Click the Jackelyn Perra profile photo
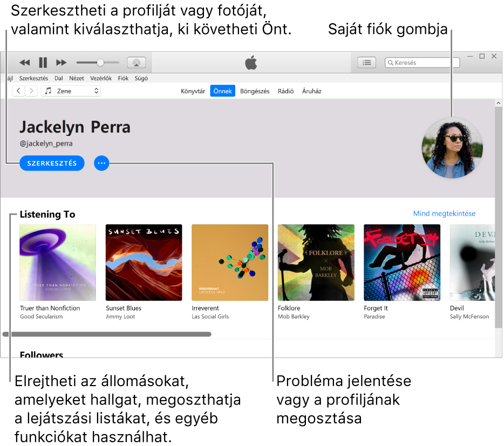The height and width of the screenshot is (446, 504). (x=452, y=148)
